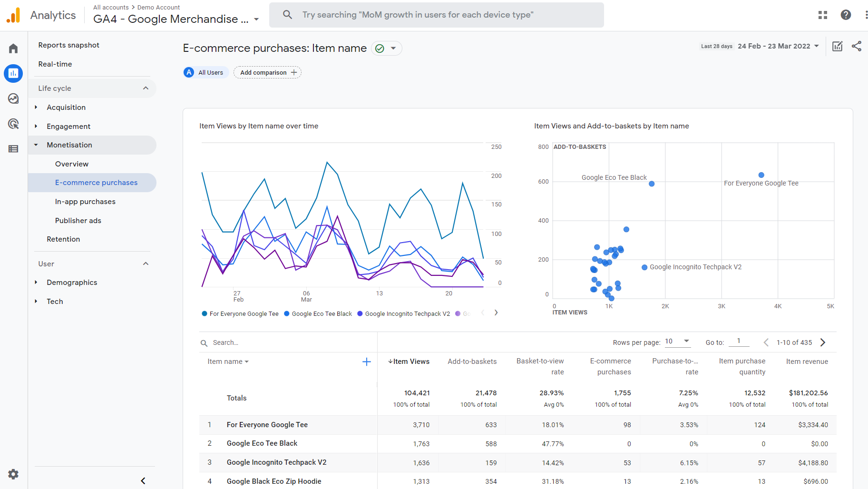Go to previous page of table rows

(x=766, y=342)
